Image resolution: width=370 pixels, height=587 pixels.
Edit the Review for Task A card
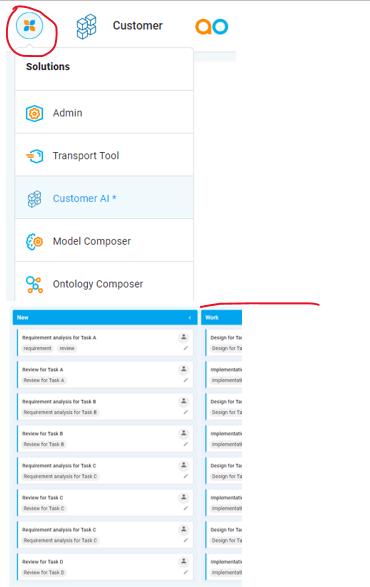pyautogui.click(x=185, y=380)
